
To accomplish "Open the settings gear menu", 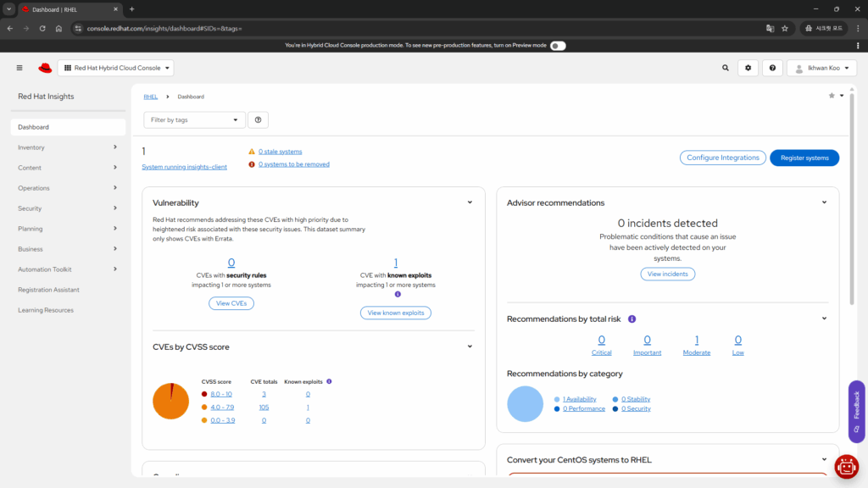I will tap(748, 68).
